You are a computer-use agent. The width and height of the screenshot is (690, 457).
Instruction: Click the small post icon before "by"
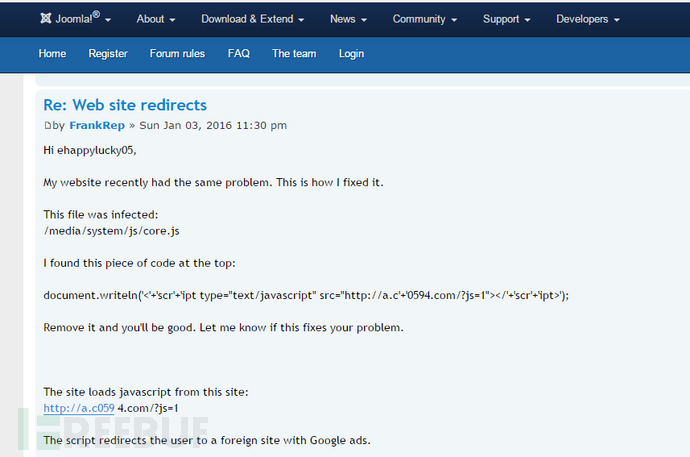coord(47,126)
